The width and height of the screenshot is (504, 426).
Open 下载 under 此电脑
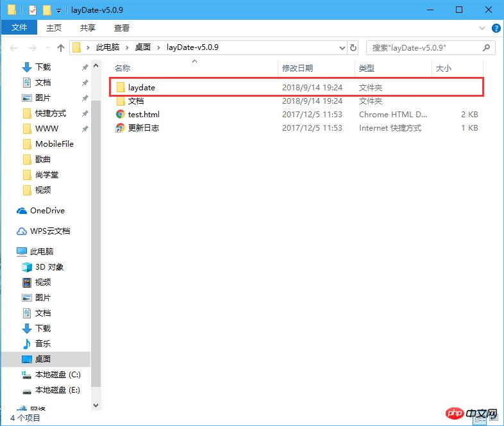43,328
